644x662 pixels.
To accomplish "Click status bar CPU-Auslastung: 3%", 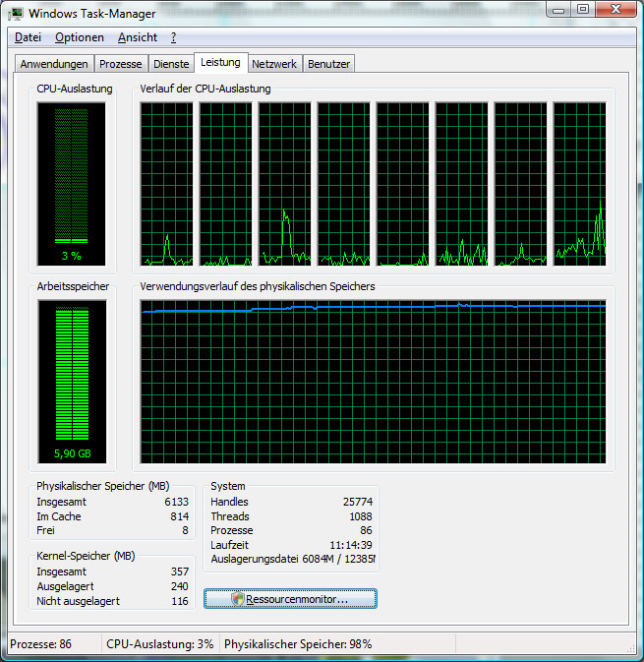I will [x=160, y=644].
